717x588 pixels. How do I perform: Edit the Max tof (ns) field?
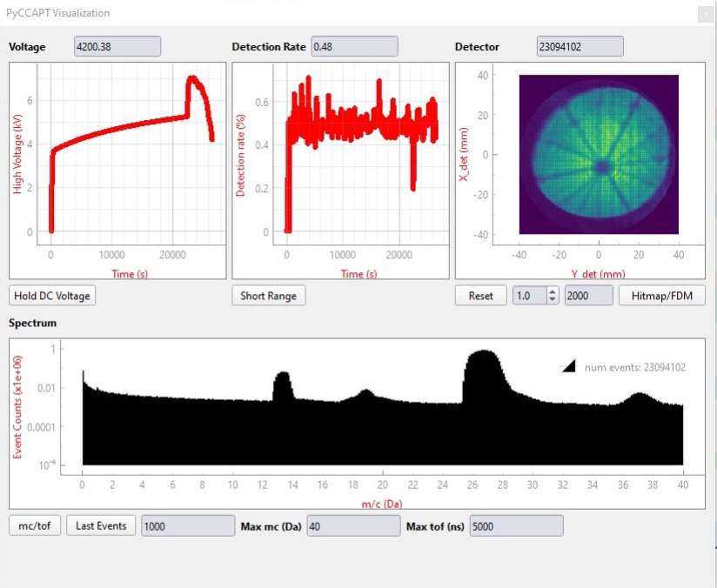516,526
